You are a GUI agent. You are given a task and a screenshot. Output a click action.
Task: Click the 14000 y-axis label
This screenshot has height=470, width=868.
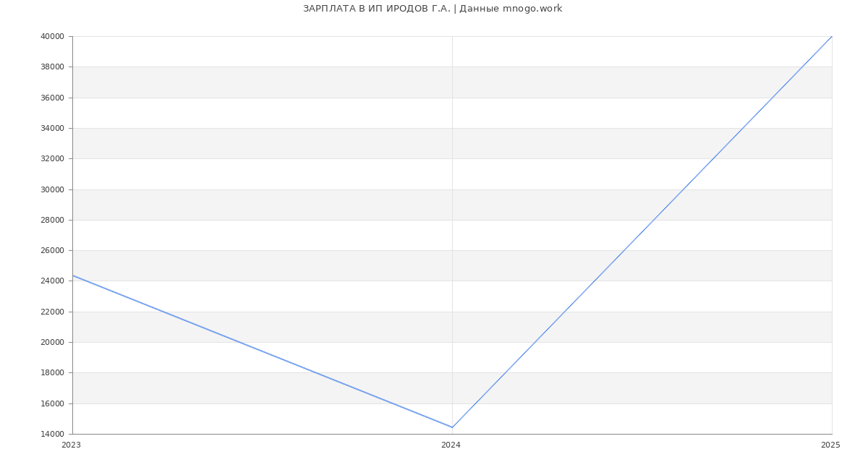53,434
